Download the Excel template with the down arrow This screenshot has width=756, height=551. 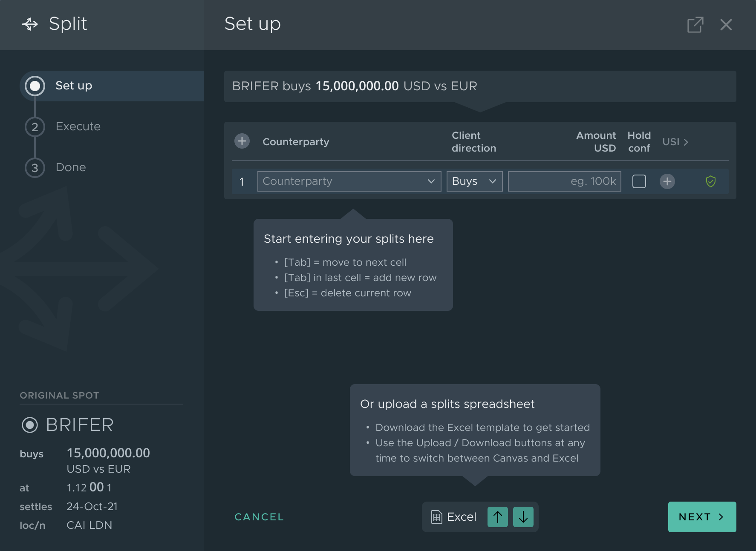pyautogui.click(x=523, y=517)
